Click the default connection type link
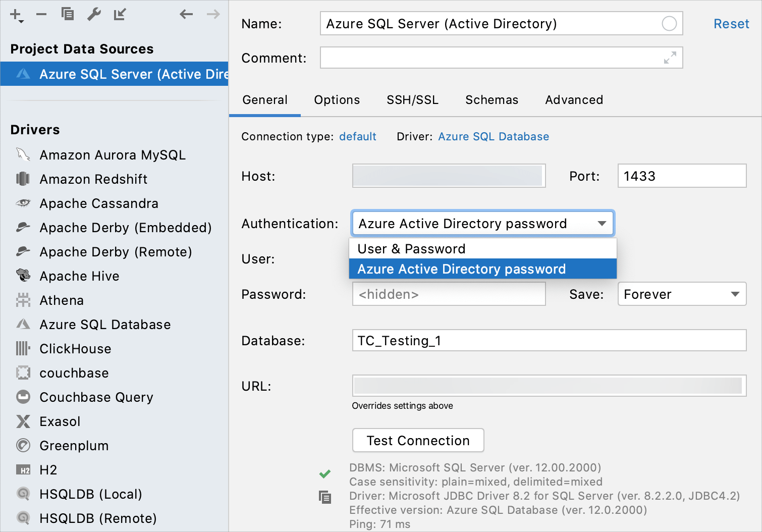 [x=358, y=137]
